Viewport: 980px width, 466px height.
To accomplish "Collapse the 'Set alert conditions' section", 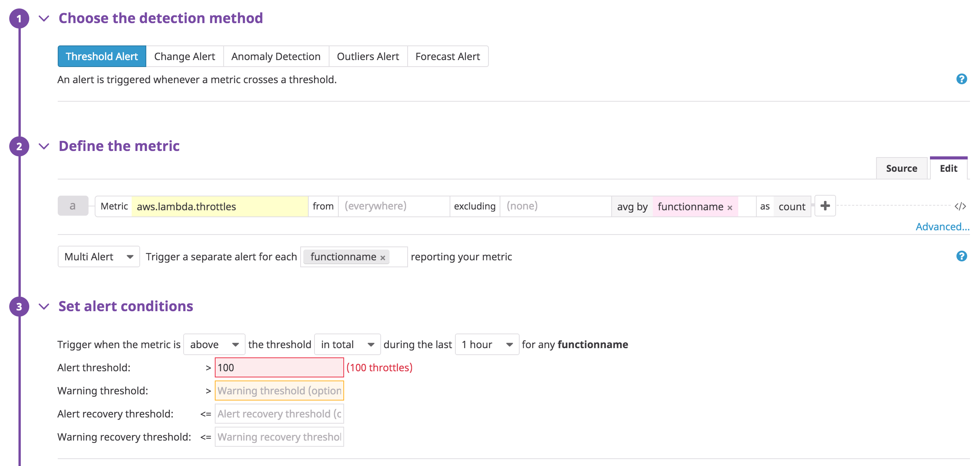I will [x=43, y=306].
